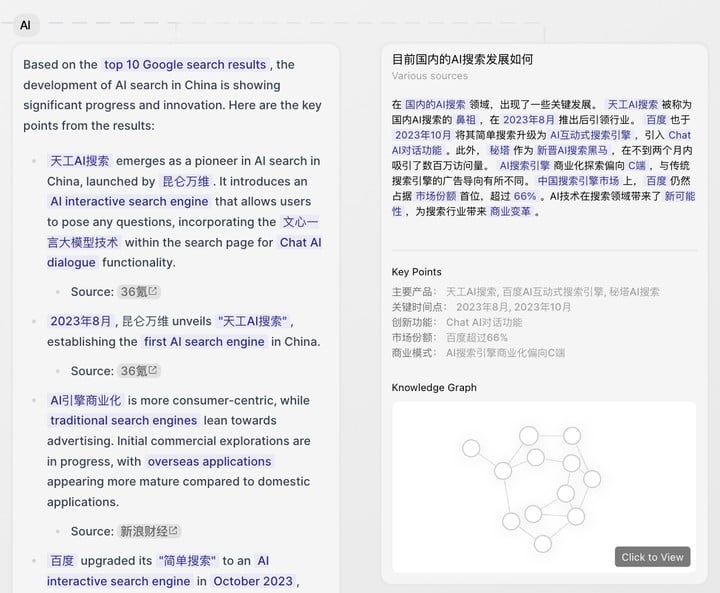Click the AI引擎商业化 highlighted term
Screen dimensions: 720x593
85,400
